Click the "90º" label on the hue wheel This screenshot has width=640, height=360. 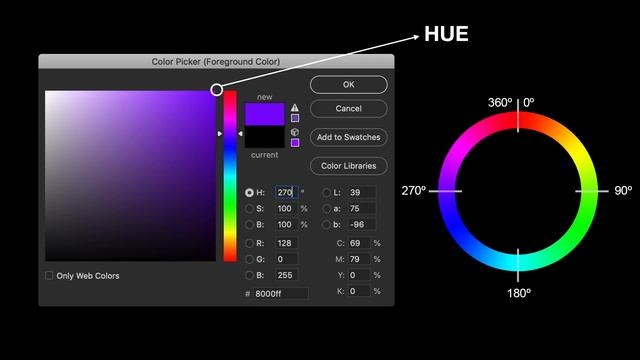click(x=623, y=191)
